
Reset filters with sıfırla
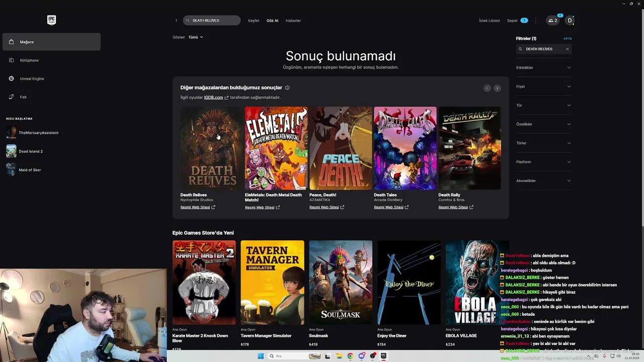568,38
